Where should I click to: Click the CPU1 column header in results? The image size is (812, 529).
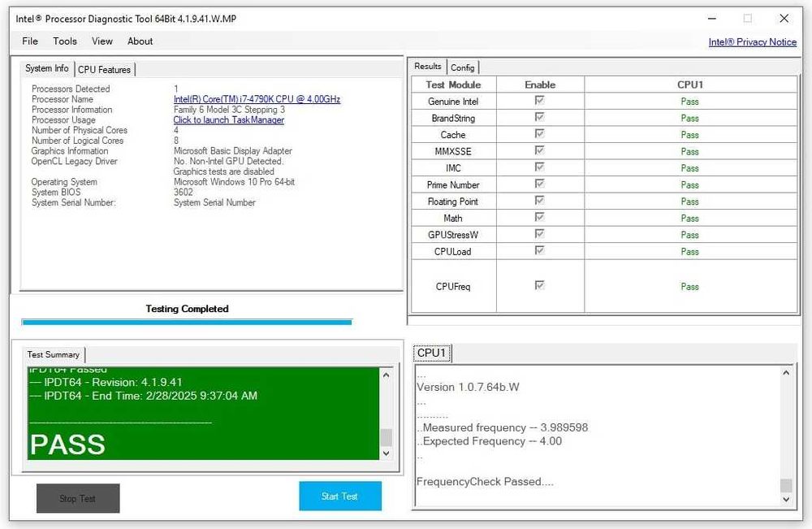tap(690, 85)
